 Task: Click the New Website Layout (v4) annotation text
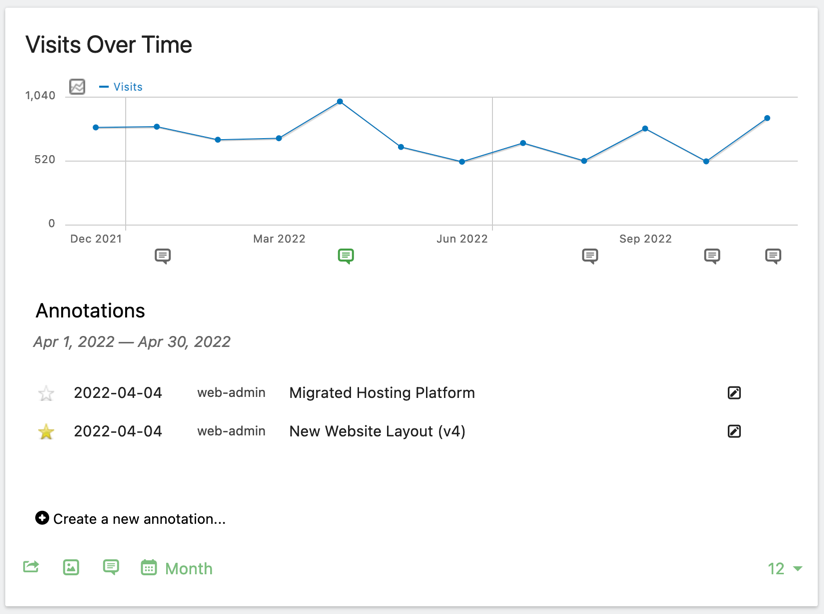click(377, 432)
